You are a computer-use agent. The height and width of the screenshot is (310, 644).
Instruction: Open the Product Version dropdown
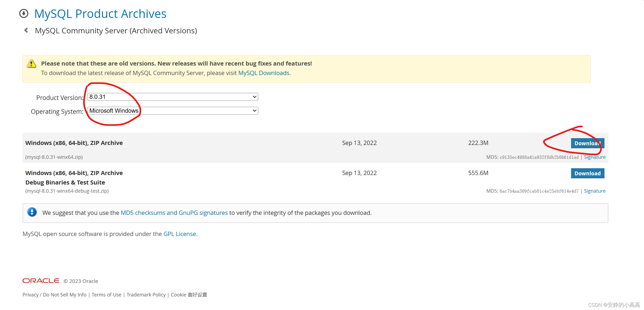pos(173,97)
